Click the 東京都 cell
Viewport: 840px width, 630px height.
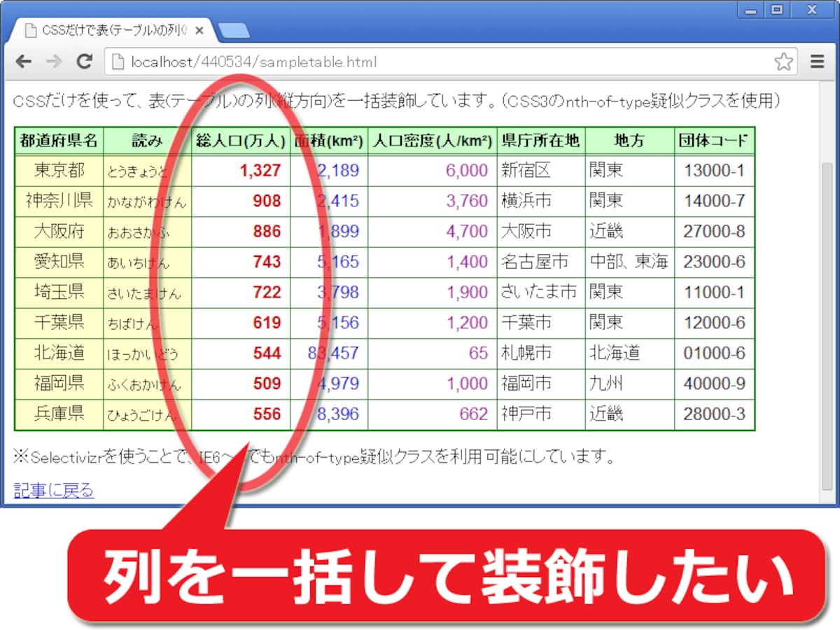coord(59,170)
